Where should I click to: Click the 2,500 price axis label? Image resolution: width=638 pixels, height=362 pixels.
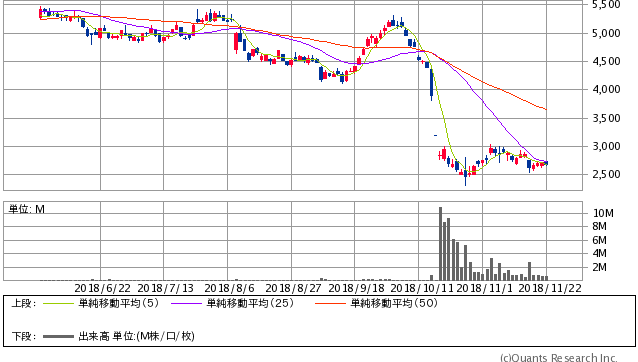coord(606,174)
